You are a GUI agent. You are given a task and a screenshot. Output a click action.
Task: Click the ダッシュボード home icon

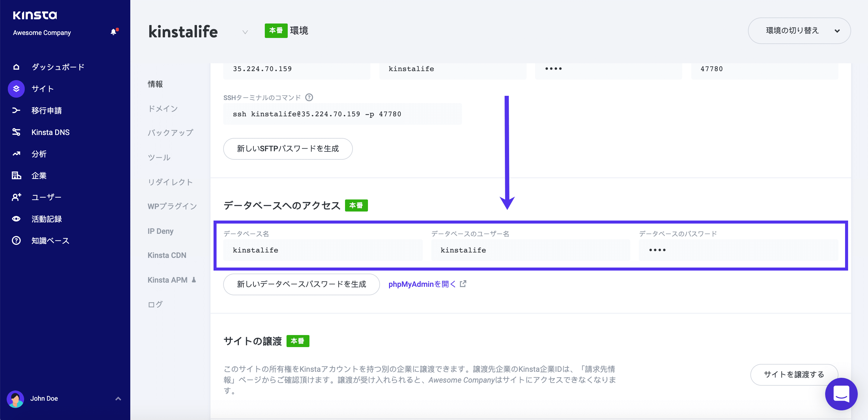[16, 67]
